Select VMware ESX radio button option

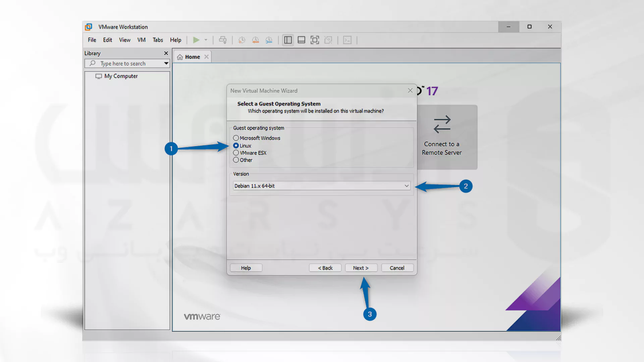coord(236,153)
